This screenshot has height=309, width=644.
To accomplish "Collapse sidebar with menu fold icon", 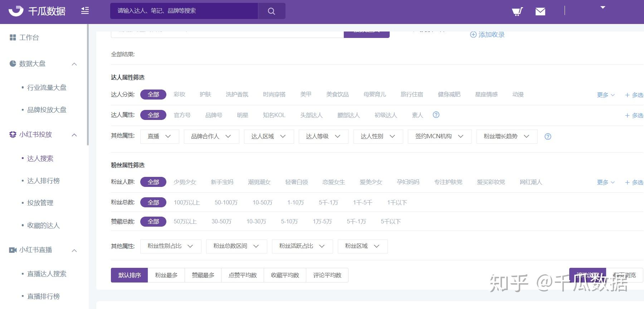I will [x=85, y=11].
